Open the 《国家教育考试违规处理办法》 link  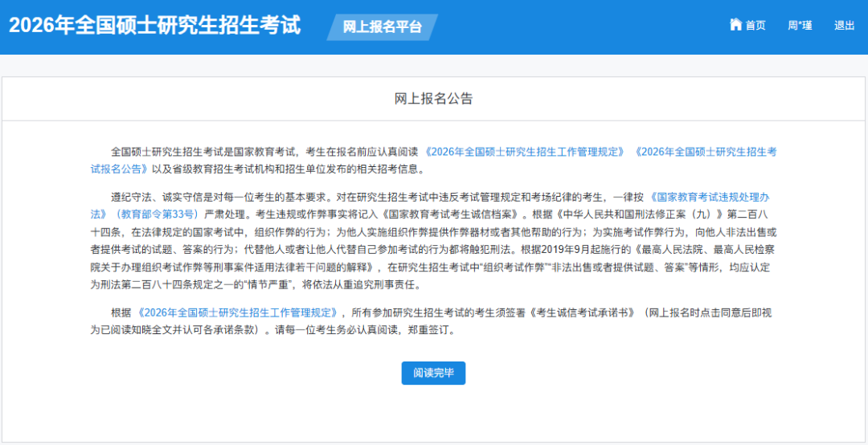click(x=709, y=197)
